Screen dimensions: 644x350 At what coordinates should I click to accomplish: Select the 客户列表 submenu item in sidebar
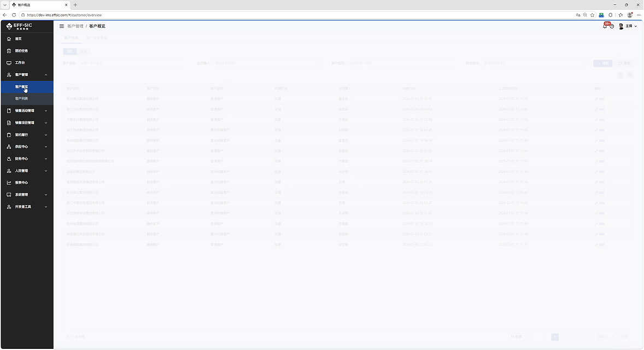pos(27,98)
